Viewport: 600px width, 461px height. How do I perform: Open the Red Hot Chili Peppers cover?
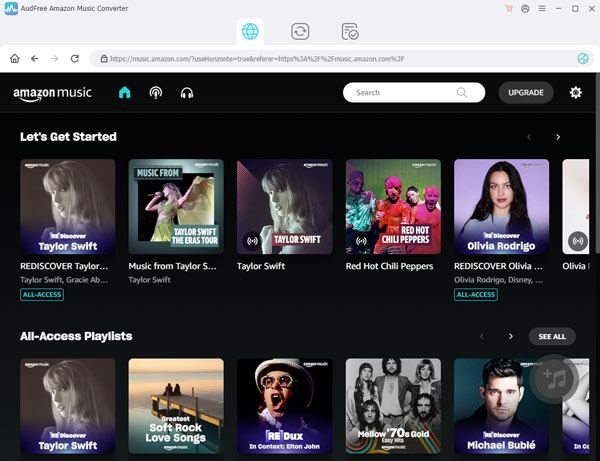tap(393, 207)
